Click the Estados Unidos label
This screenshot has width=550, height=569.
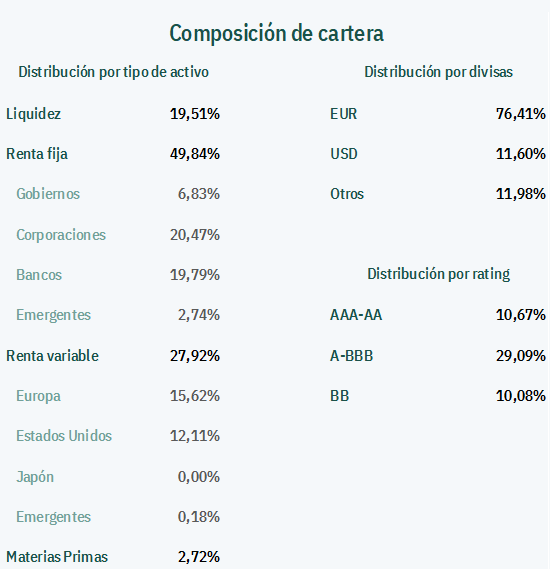click(x=64, y=436)
